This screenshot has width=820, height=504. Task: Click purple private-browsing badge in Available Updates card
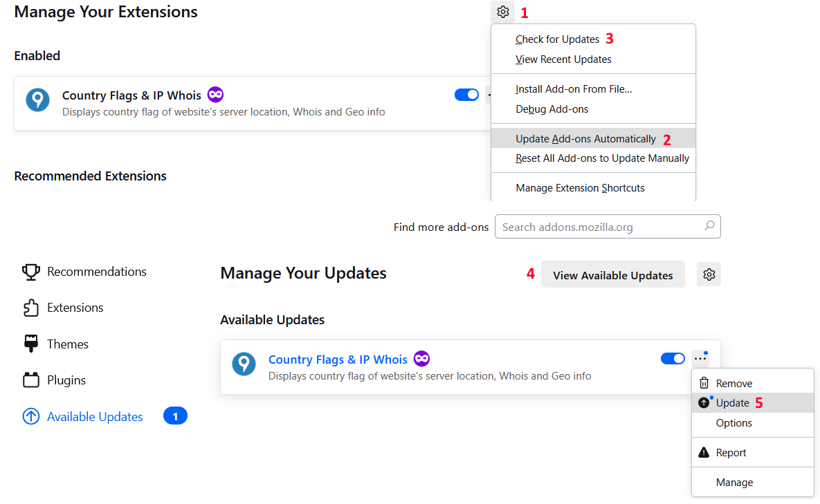tap(421, 359)
